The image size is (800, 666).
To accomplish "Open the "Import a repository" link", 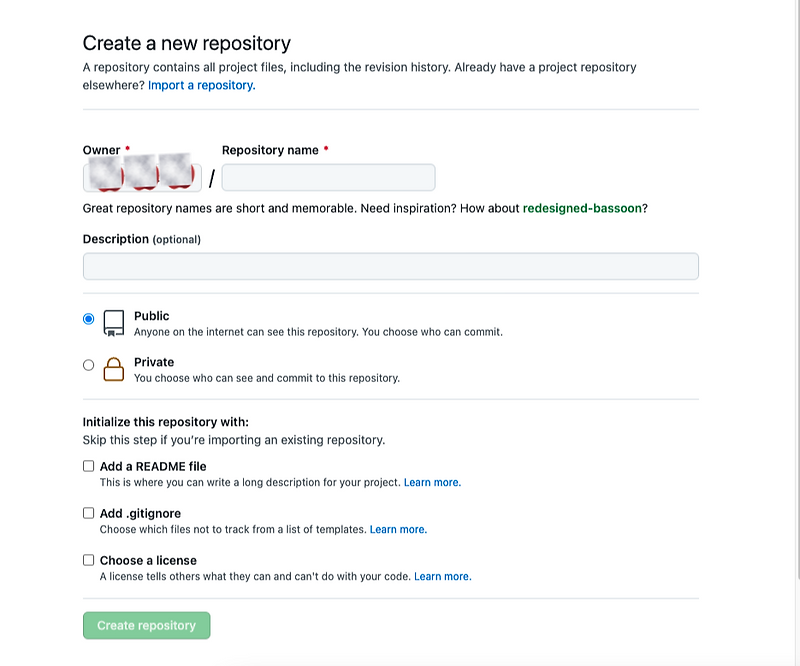I will pyautogui.click(x=200, y=85).
